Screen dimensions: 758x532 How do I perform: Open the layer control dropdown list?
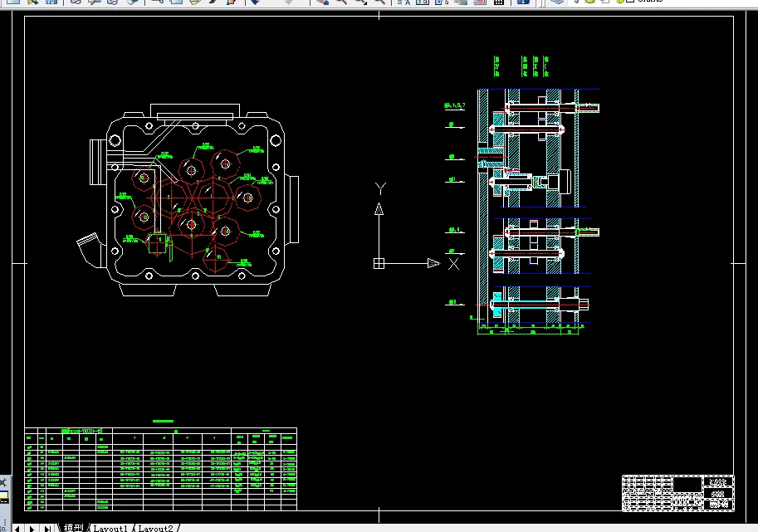[663, 2]
